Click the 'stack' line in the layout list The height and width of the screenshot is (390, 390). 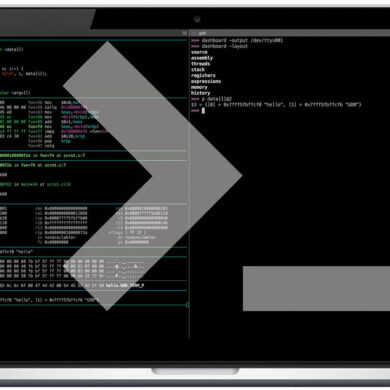[198, 70]
